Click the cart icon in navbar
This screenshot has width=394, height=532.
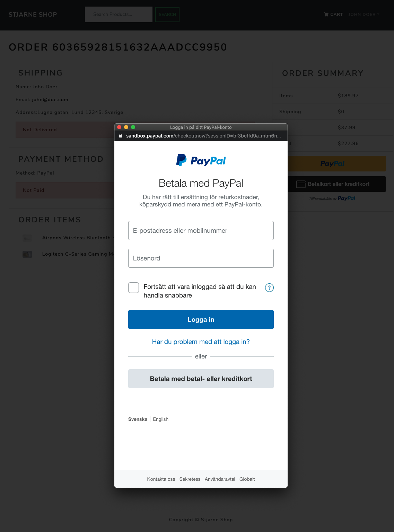click(x=326, y=14)
